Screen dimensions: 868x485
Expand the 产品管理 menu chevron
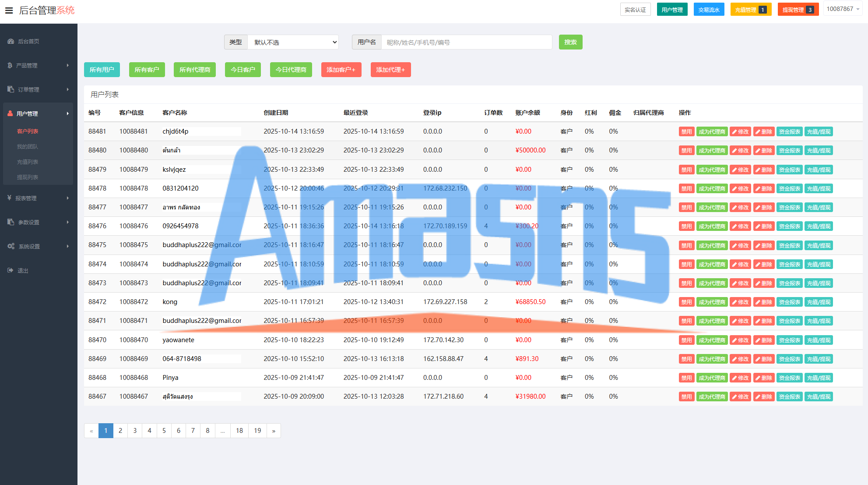click(68, 65)
